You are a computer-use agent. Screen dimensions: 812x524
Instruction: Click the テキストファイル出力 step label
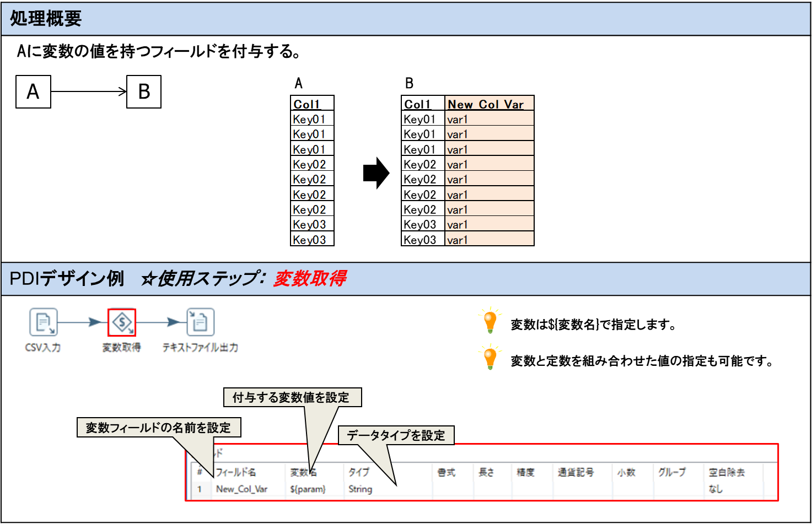pyautogui.click(x=200, y=348)
